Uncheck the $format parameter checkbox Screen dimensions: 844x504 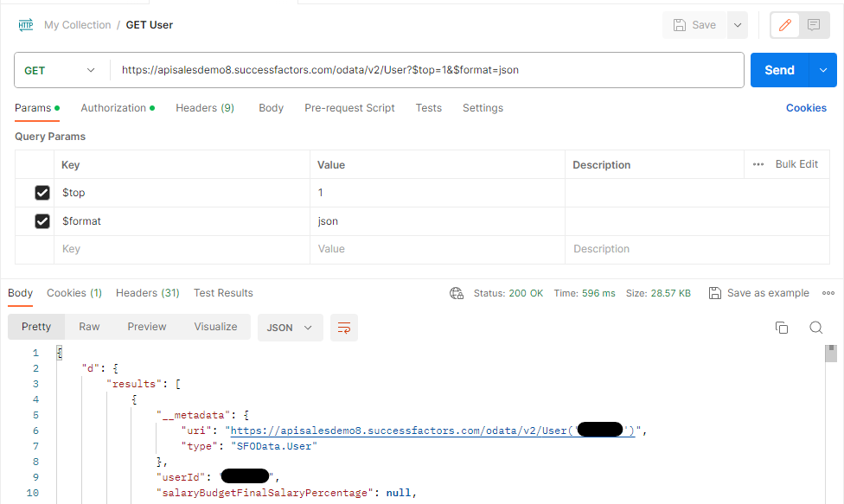(42, 221)
